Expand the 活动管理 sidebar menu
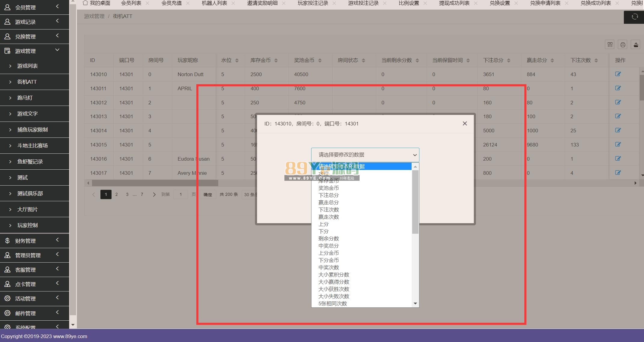644x342 pixels. coord(35,298)
